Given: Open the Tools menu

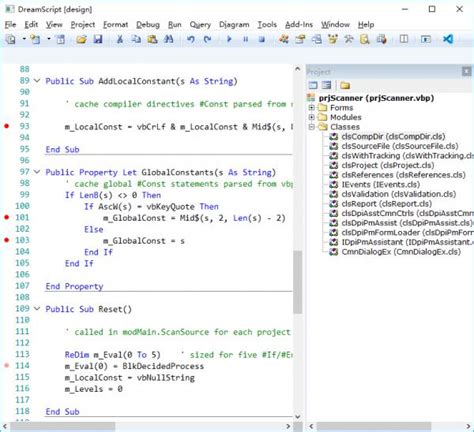Looking at the screenshot, I should pos(267,25).
